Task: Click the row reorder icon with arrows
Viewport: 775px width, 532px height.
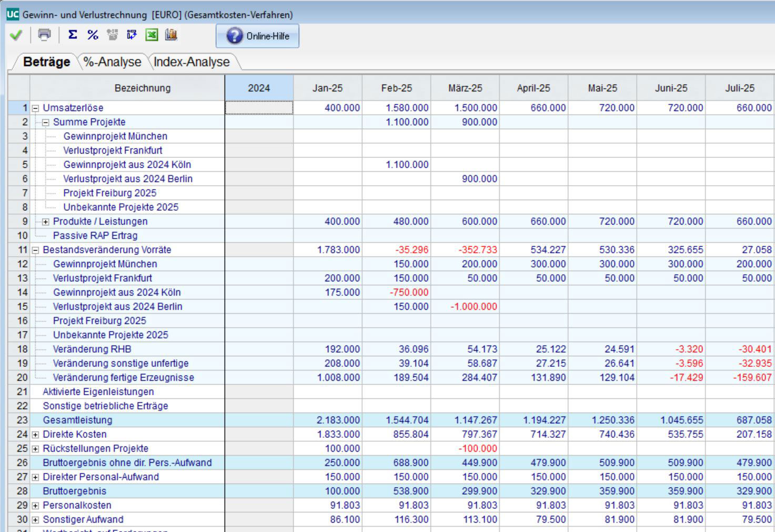Action: coord(132,35)
